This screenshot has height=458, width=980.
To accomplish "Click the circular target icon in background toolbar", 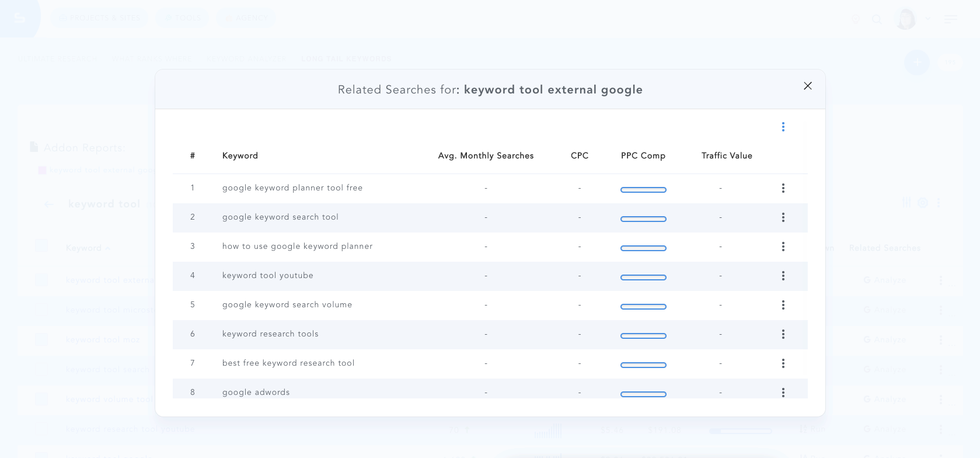I will pos(923,203).
